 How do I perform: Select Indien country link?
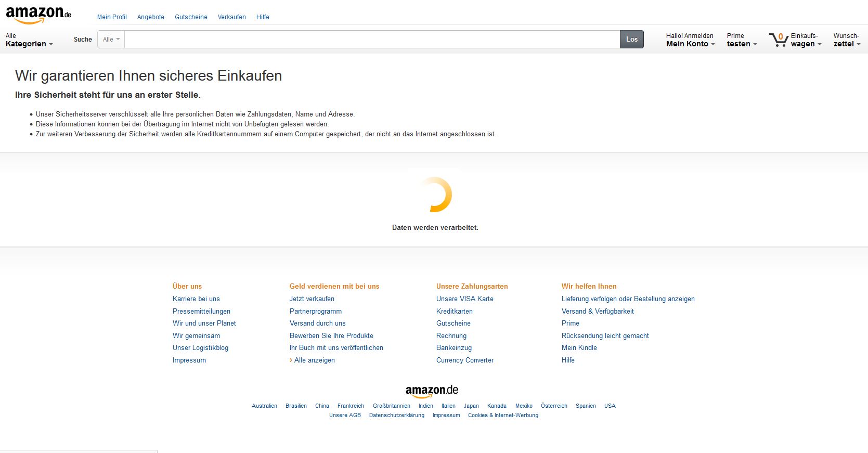tap(426, 406)
